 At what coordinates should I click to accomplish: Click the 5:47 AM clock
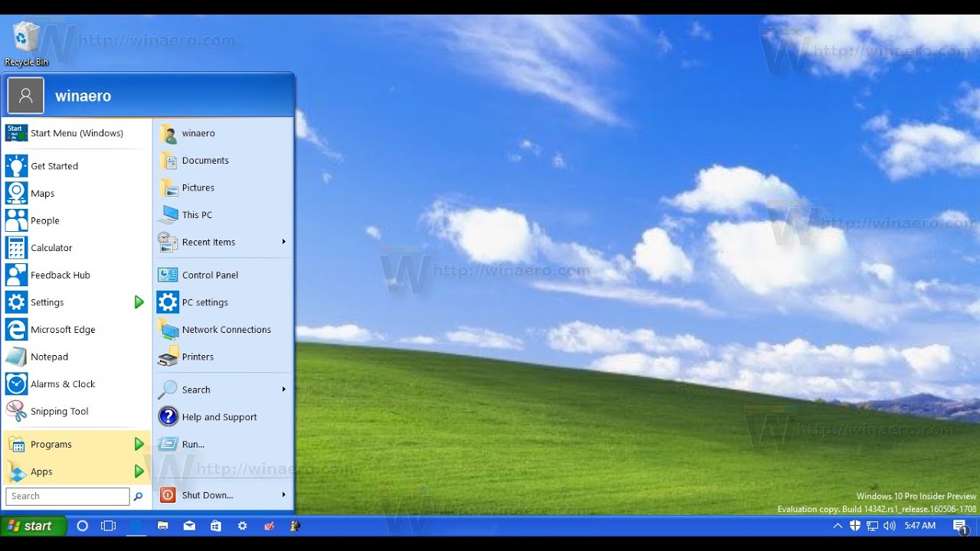(x=920, y=526)
